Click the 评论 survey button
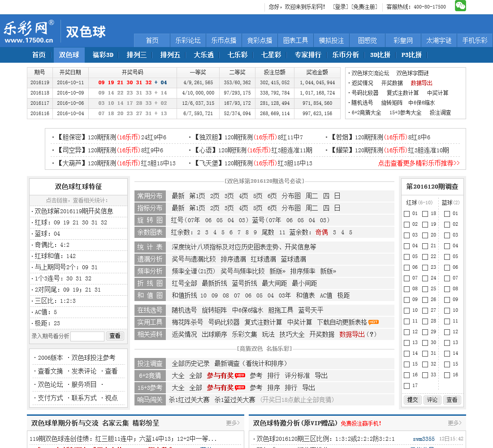The width and height of the screenshot is (493, 448). coord(432,400)
